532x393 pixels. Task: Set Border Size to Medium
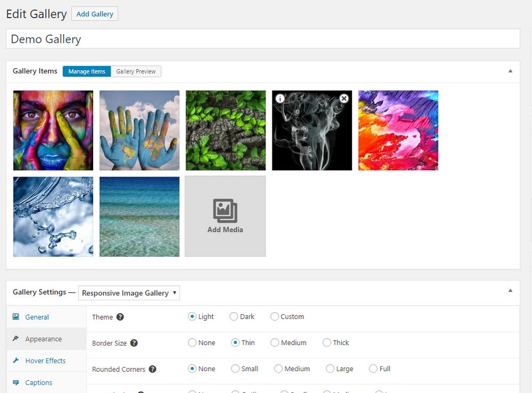[x=275, y=342]
